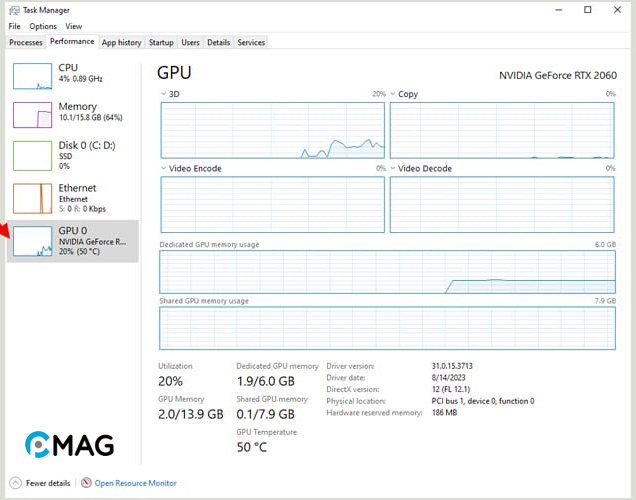
Task: Click the 3D engine usage graph
Action: [273, 130]
